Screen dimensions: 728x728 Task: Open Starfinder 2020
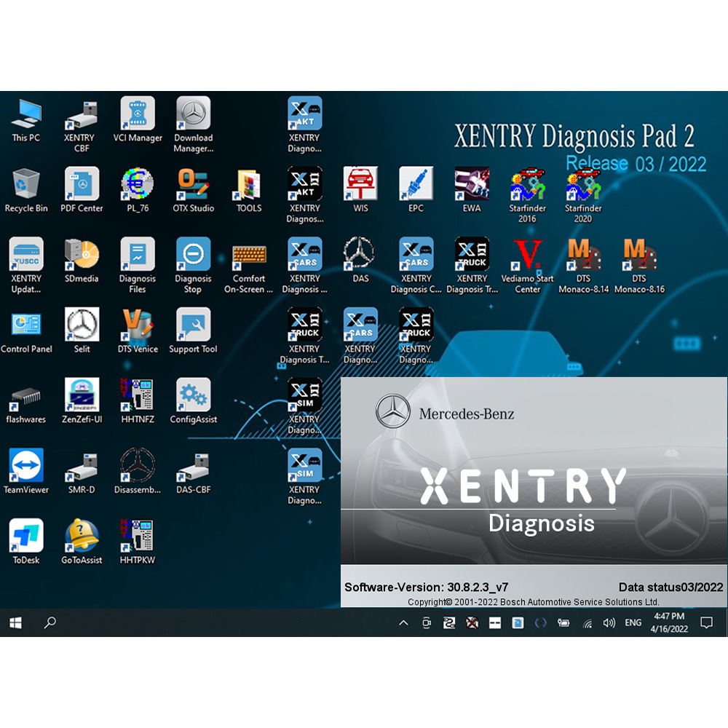583,195
